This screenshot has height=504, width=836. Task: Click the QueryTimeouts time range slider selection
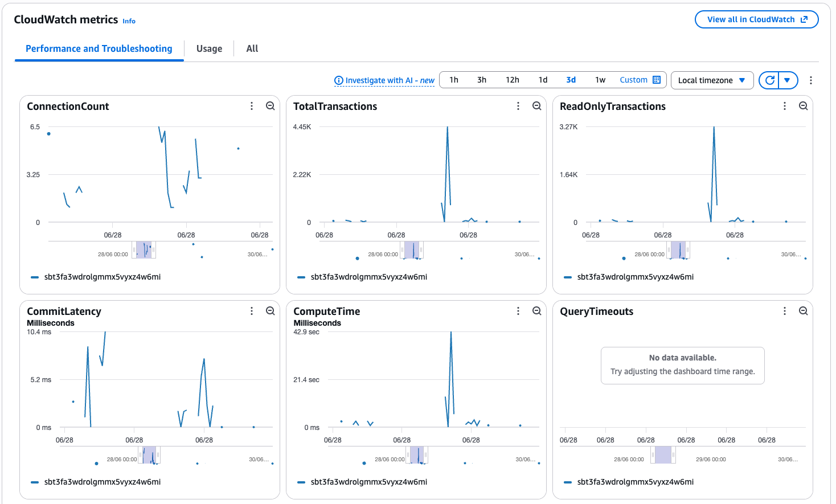[663, 455]
